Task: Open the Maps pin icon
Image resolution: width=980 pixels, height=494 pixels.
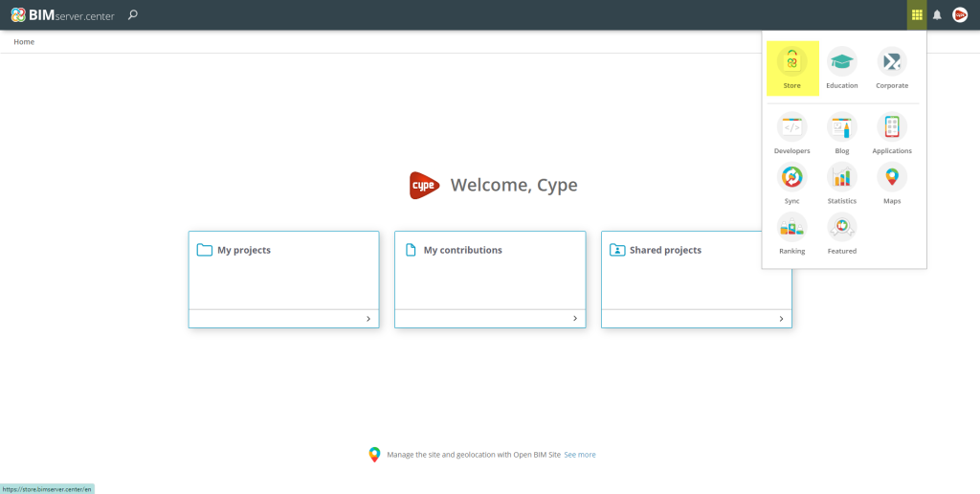Action: (x=891, y=177)
